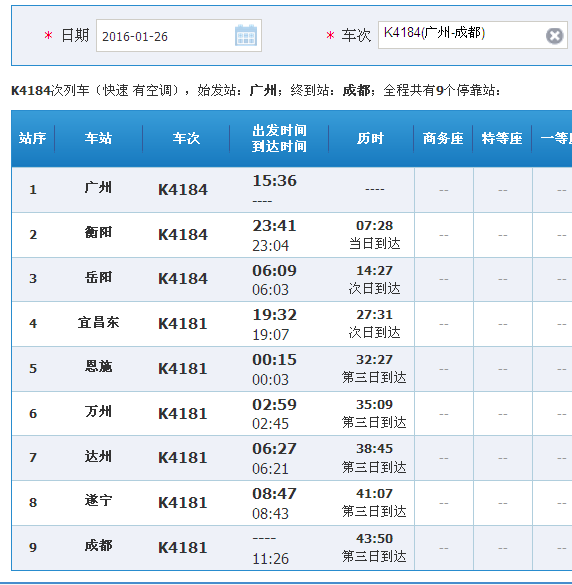Click K4181 train number in 遂宁 row
The height and width of the screenshot is (585, 572).
click(183, 503)
